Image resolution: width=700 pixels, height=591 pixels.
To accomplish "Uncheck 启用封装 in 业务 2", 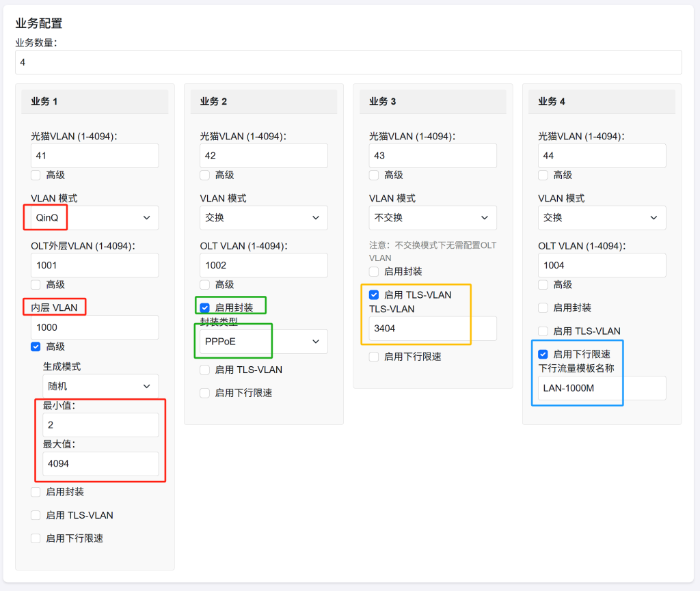I will (x=205, y=307).
